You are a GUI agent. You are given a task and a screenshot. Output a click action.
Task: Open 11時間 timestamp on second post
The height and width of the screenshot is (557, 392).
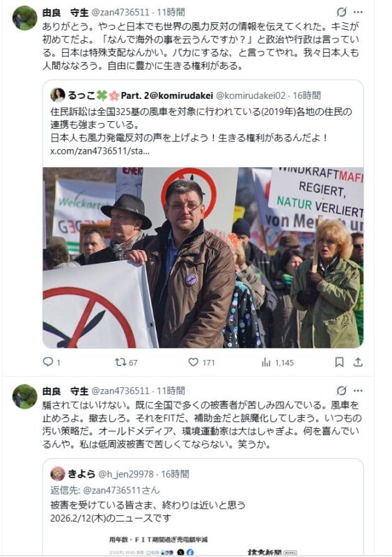[x=171, y=391]
